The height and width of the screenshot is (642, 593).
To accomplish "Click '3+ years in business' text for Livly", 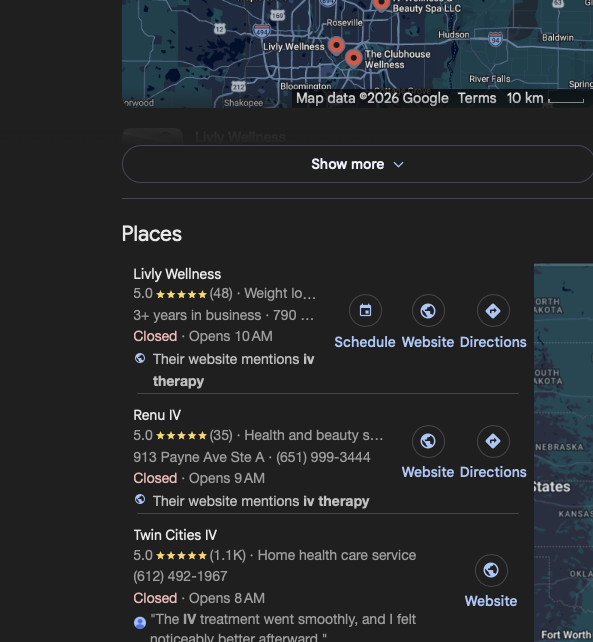I will pyautogui.click(x=197, y=315).
